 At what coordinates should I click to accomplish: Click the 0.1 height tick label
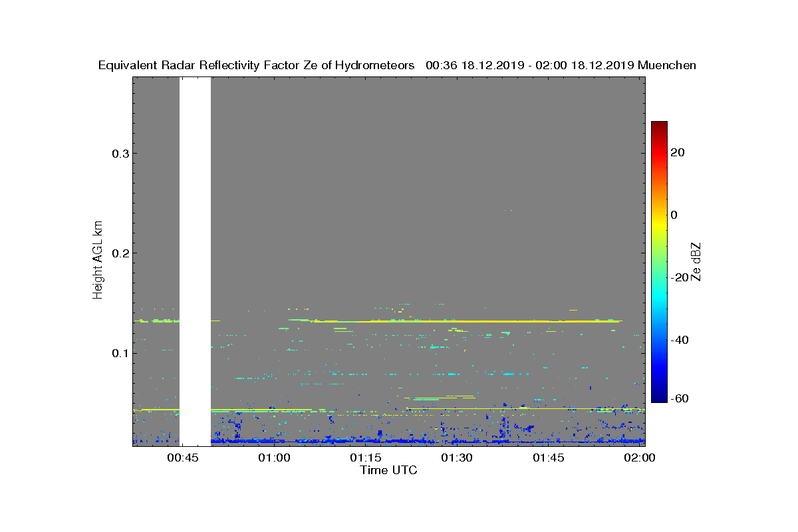click(119, 352)
